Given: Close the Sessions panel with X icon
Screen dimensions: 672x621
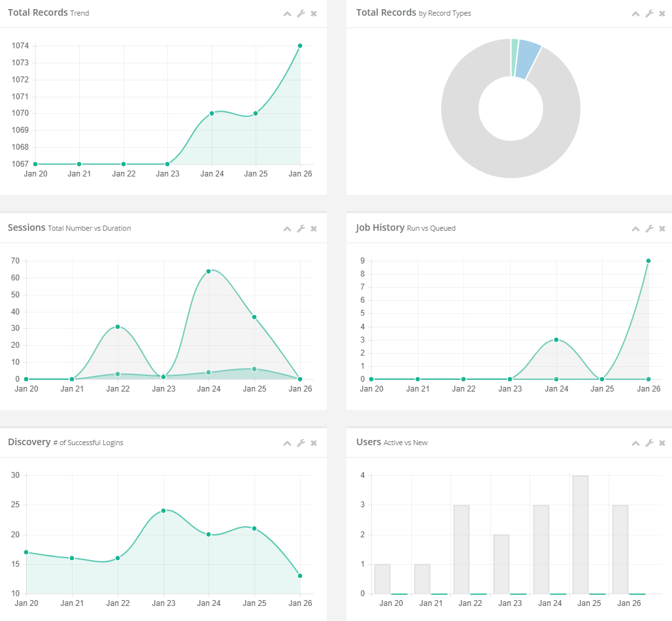Looking at the screenshot, I should pyautogui.click(x=314, y=229).
